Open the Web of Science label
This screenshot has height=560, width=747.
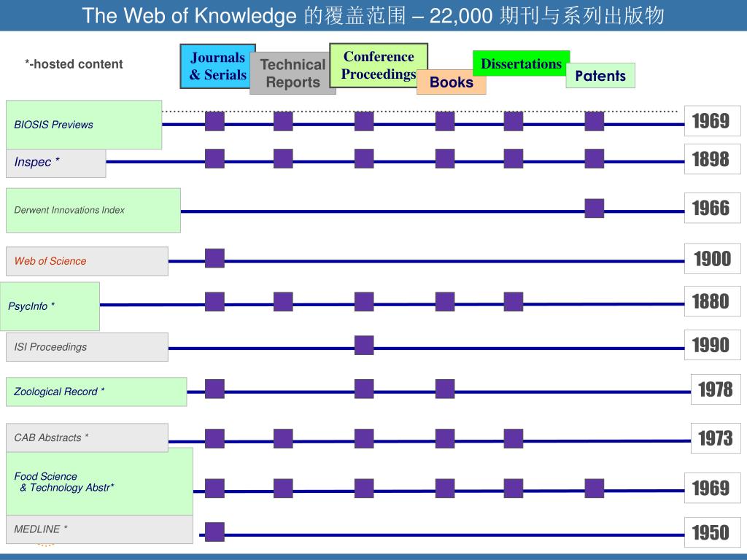88,261
